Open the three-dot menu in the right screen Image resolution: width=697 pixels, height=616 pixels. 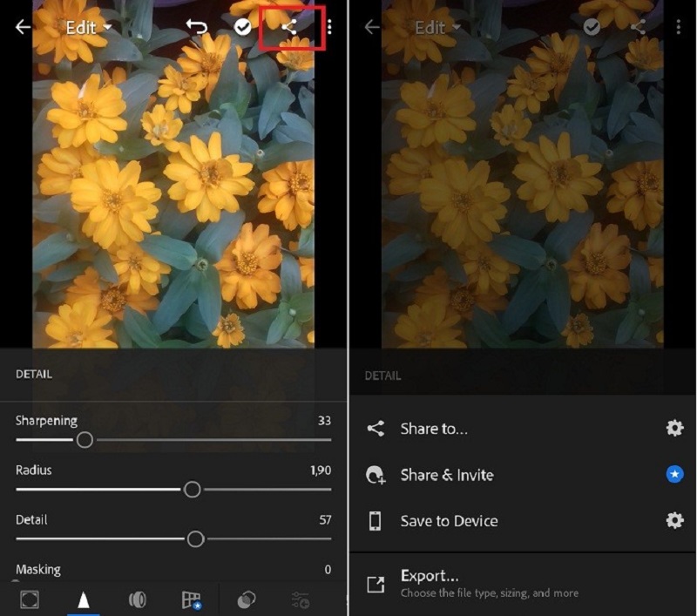coord(678,27)
